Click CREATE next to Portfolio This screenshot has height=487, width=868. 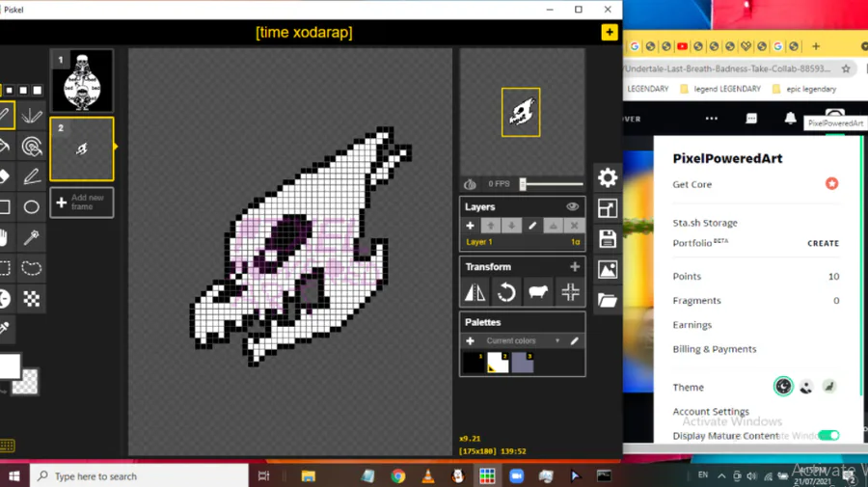coord(823,243)
